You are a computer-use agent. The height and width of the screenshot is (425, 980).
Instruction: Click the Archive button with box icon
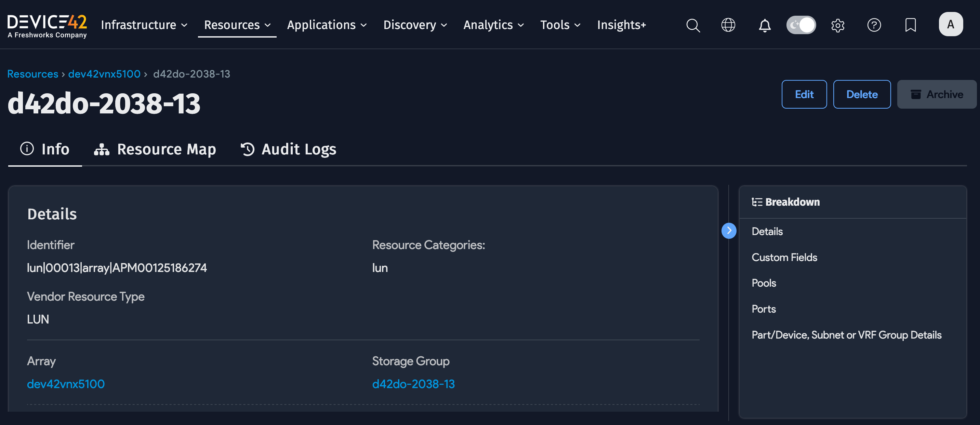pos(937,94)
